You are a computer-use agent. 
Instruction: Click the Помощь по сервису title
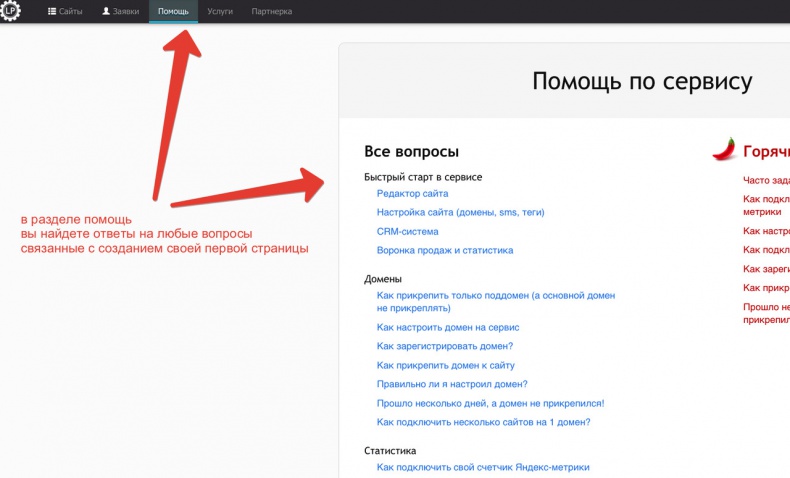pos(642,82)
